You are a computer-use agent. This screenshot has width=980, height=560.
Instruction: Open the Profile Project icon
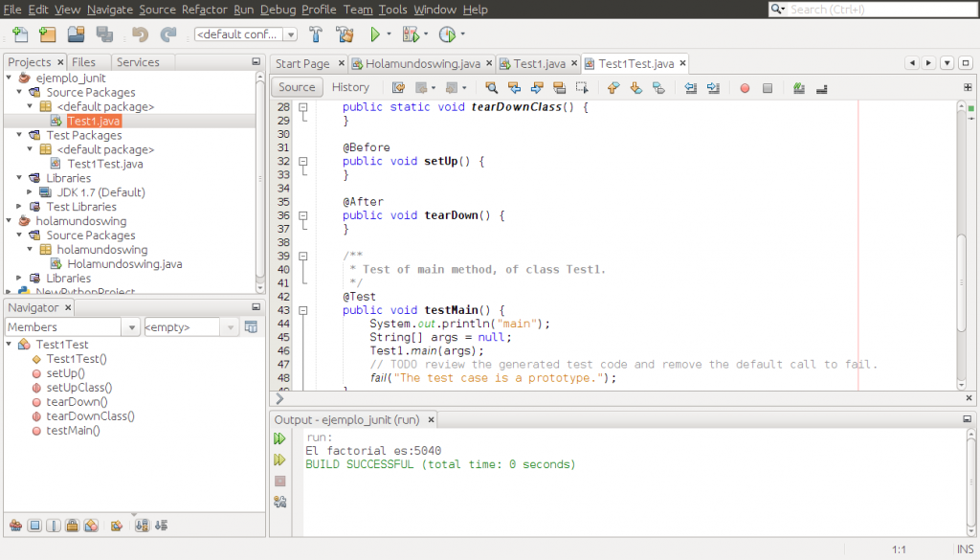point(450,33)
